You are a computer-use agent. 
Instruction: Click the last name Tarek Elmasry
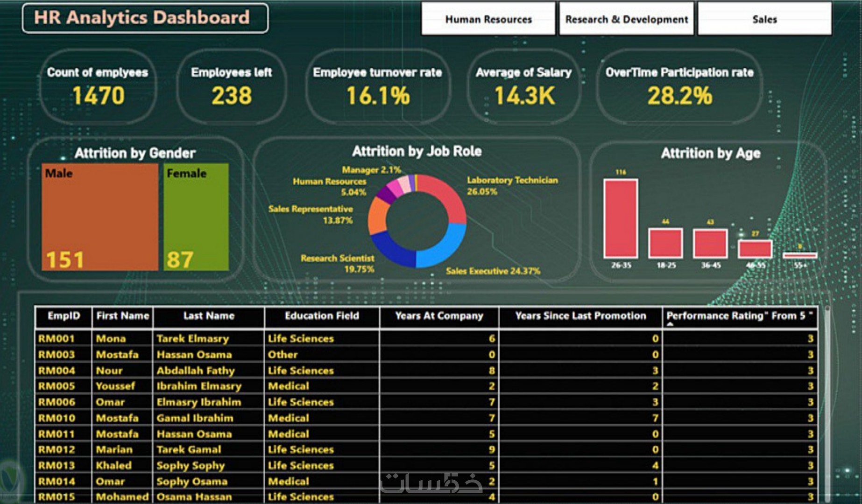point(193,339)
